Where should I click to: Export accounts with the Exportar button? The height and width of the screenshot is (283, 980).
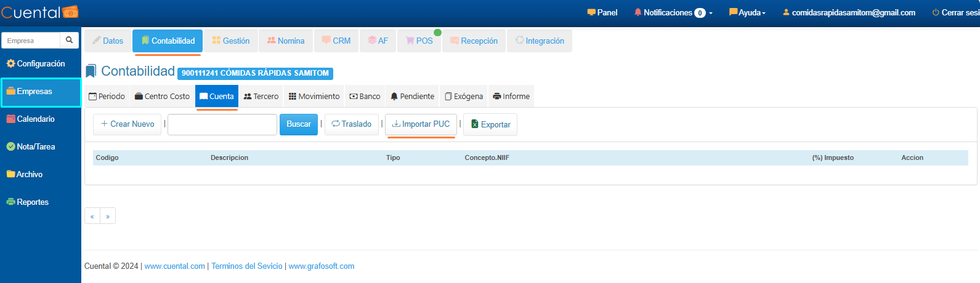coord(490,125)
